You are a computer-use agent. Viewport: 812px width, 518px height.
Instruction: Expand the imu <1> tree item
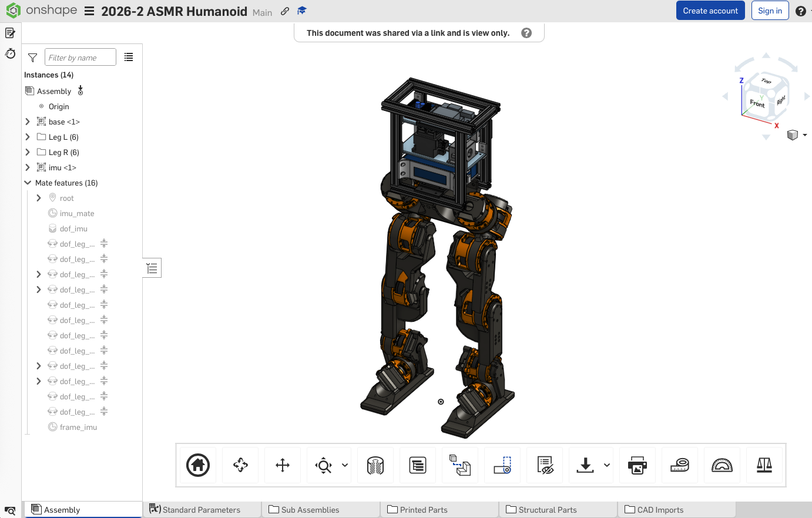coord(28,167)
